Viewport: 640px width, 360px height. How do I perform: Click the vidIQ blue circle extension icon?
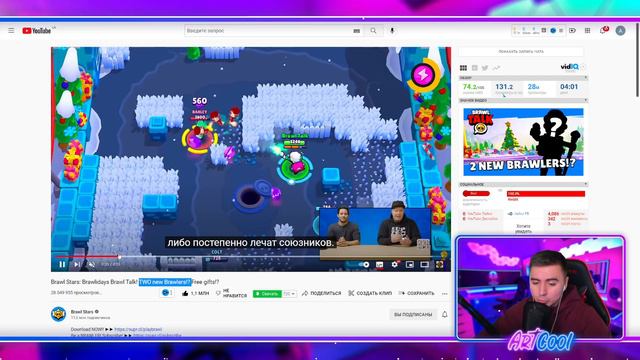(x=553, y=31)
